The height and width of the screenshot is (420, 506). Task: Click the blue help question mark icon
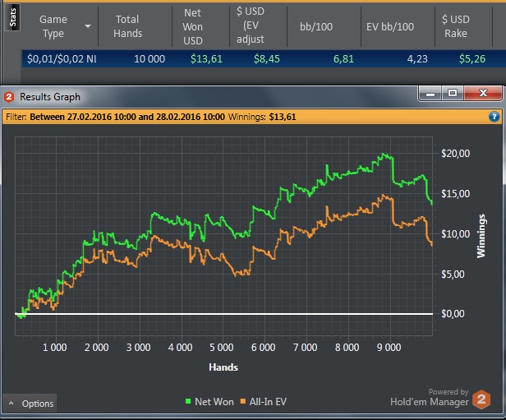(494, 117)
